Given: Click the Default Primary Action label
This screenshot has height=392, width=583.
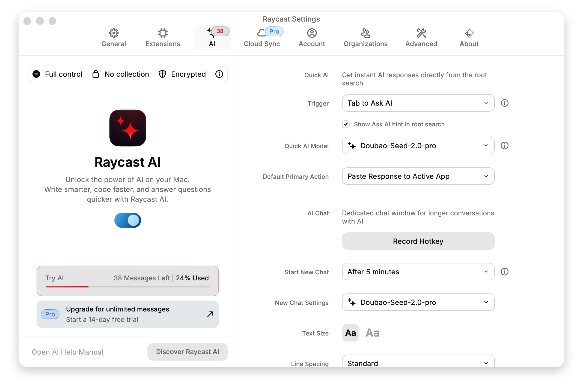Looking at the screenshot, I should coord(296,177).
